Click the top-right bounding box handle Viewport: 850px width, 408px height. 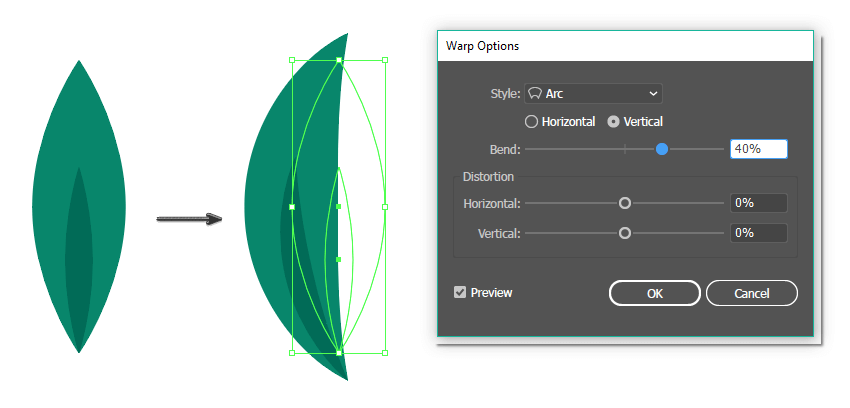[385, 61]
